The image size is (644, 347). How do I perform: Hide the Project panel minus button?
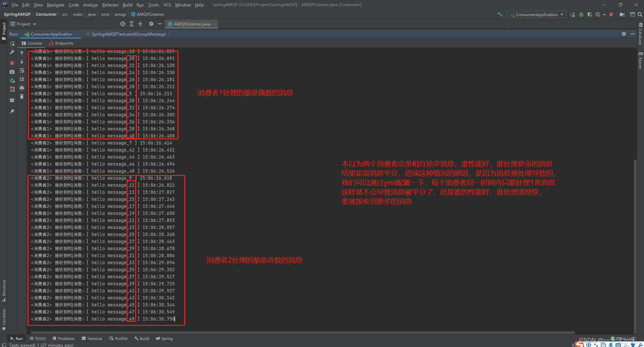pyautogui.click(x=160, y=24)
